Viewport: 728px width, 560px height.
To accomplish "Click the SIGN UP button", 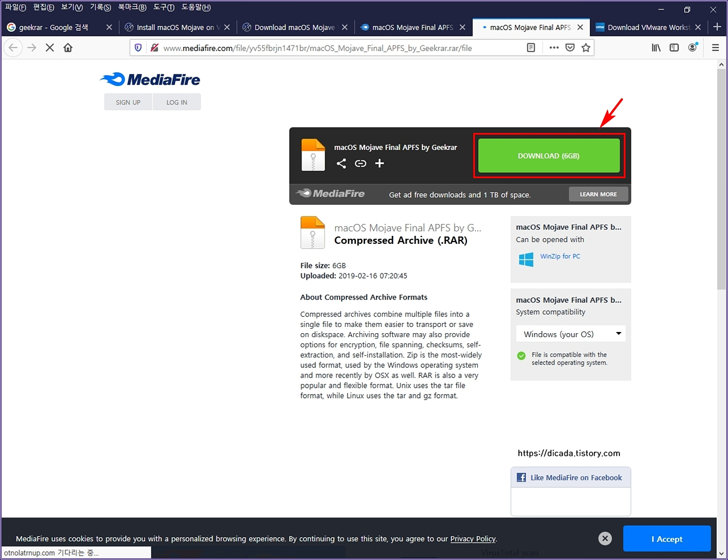I will (128, 102).
